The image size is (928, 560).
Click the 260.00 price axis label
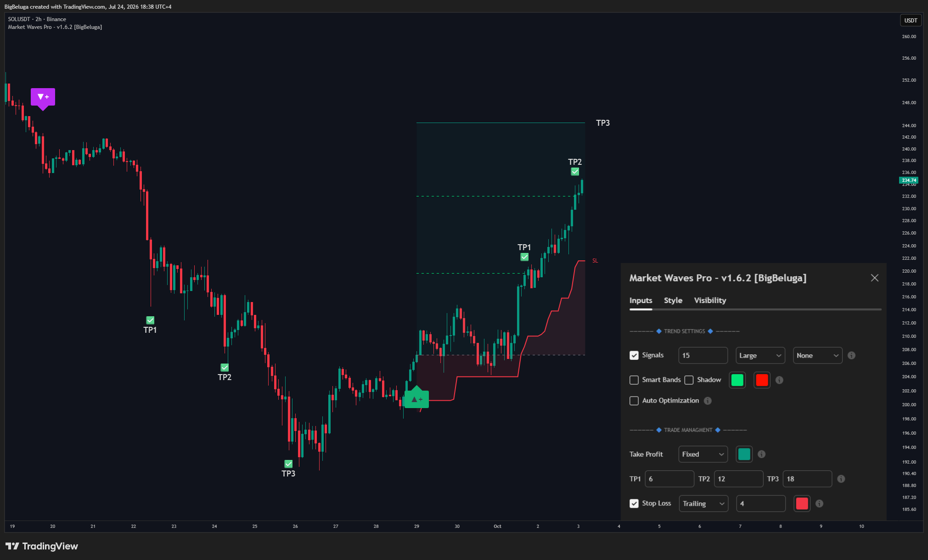(x=909, y=37)
